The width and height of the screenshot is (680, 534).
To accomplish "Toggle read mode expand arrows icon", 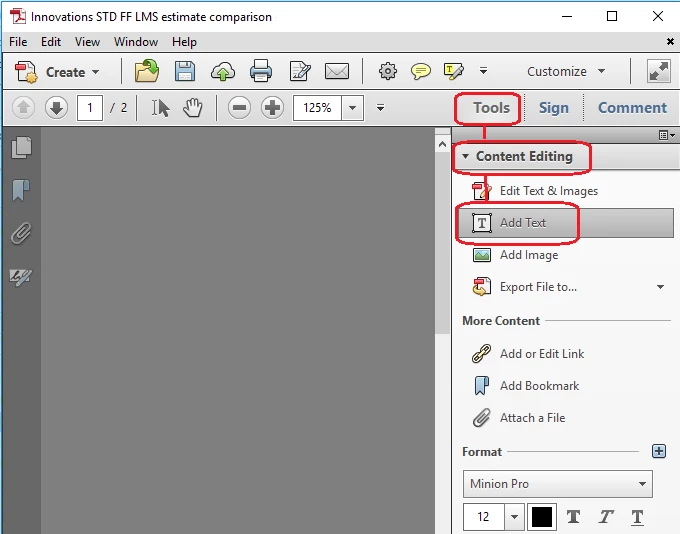I will point(658,71).
